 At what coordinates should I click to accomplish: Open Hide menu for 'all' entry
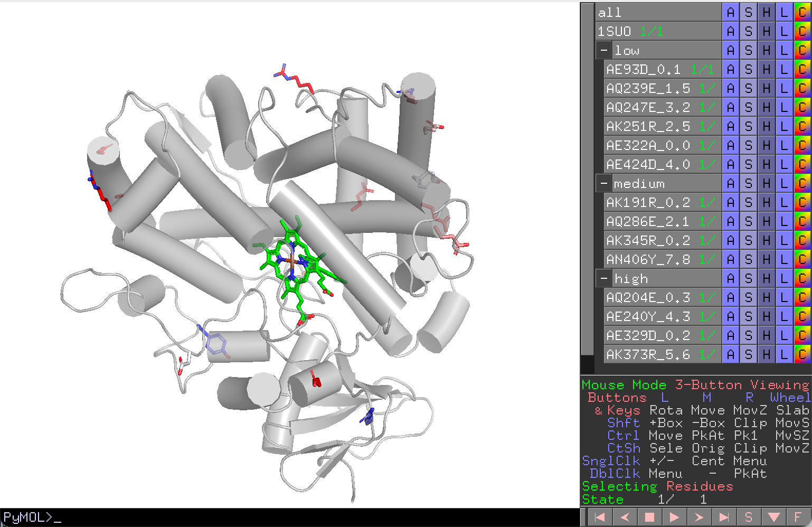[x=767, y=12]
